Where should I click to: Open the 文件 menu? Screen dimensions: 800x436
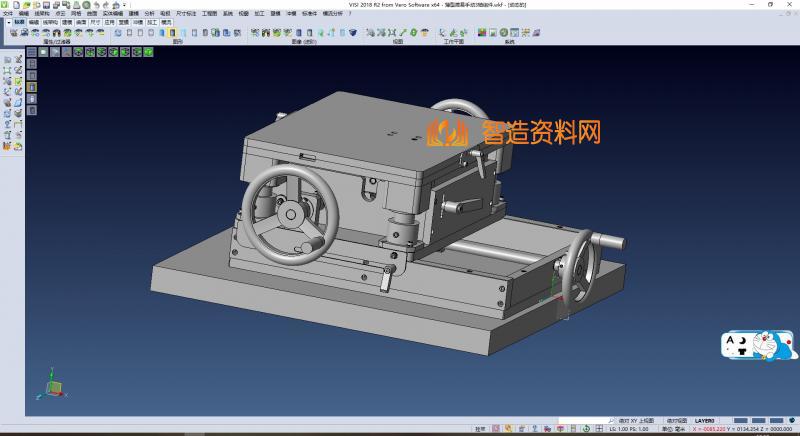pyautogui.click(x=8, y=12)
